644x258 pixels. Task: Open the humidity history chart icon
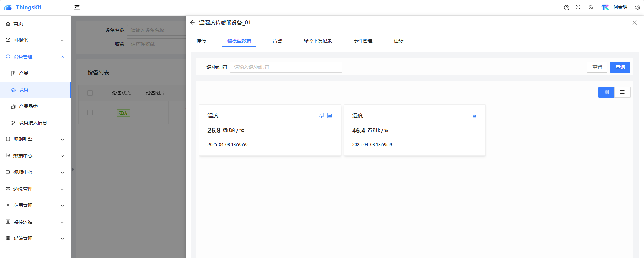[x=474, y=116]
